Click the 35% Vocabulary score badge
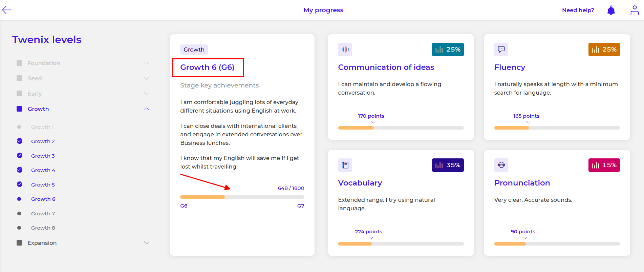The width and height of the screenshot is (644, 272). pos(448,165)
